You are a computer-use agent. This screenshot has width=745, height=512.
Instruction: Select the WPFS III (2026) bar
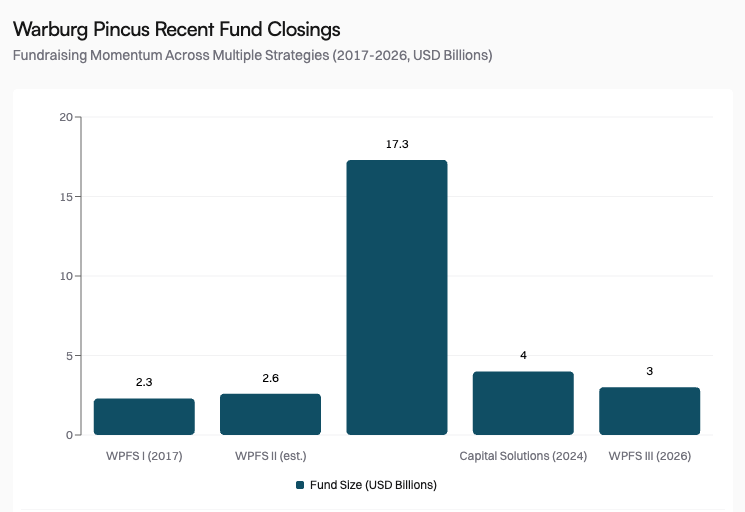(649, 411)
